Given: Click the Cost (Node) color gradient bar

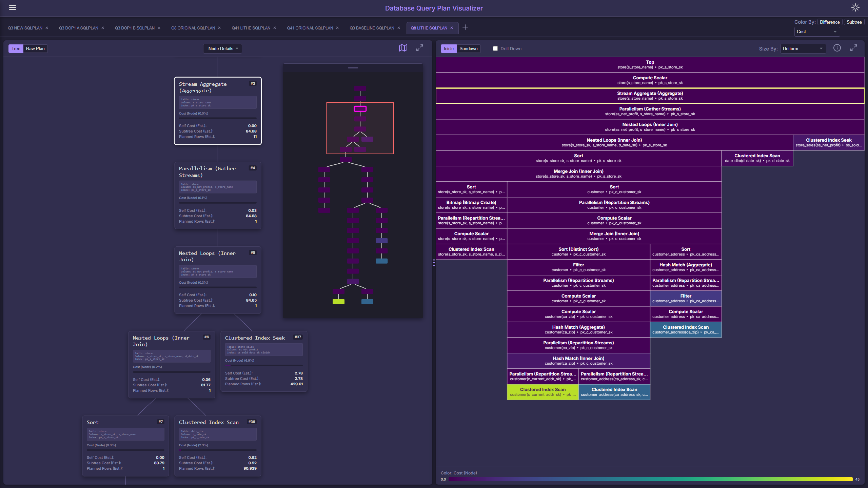Looking at the screenshot, I should (650, 479).
